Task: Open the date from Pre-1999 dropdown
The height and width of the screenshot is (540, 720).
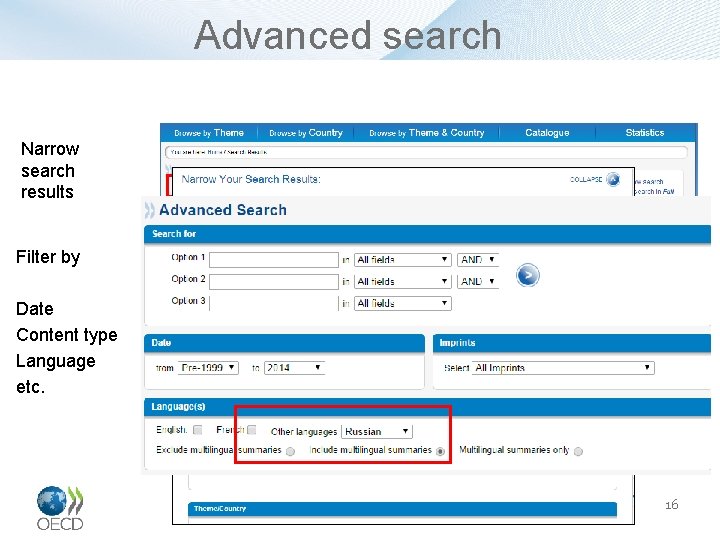Action: [x=208, y=367]
